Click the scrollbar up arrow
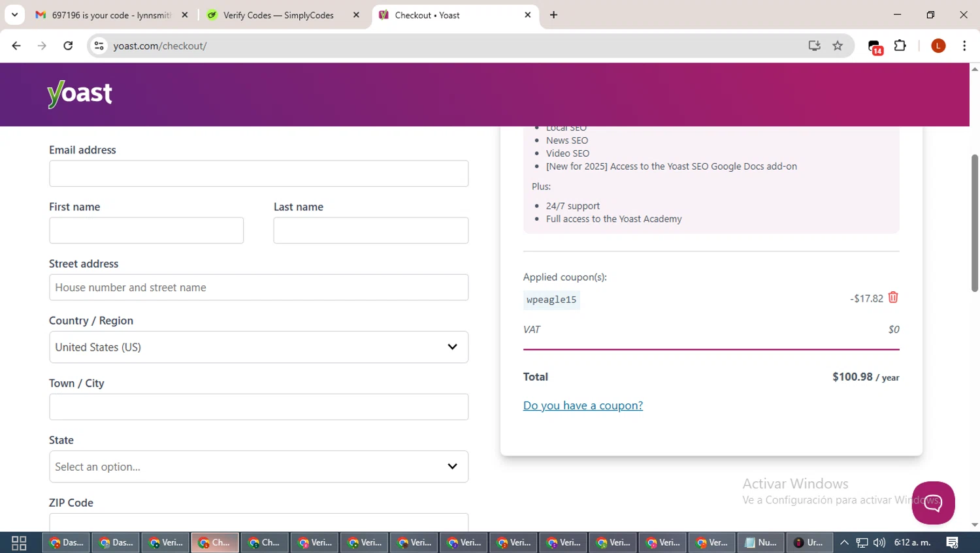 click(975, 69)
